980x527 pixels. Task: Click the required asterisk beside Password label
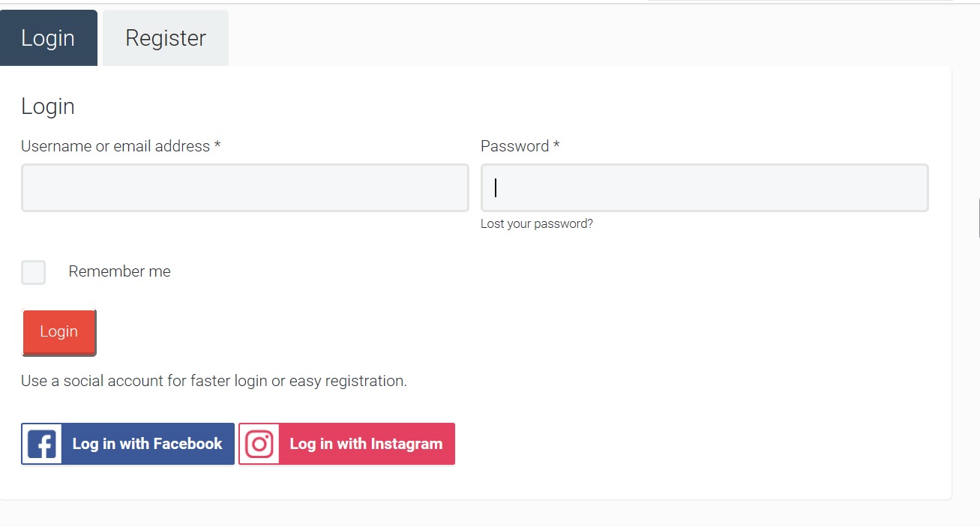click(x=556, y=145)
